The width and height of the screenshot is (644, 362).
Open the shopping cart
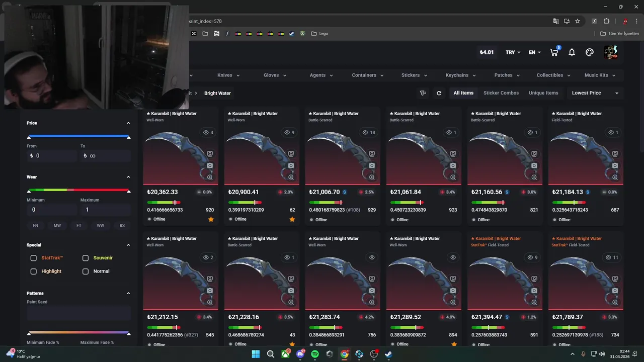point(554,52)
